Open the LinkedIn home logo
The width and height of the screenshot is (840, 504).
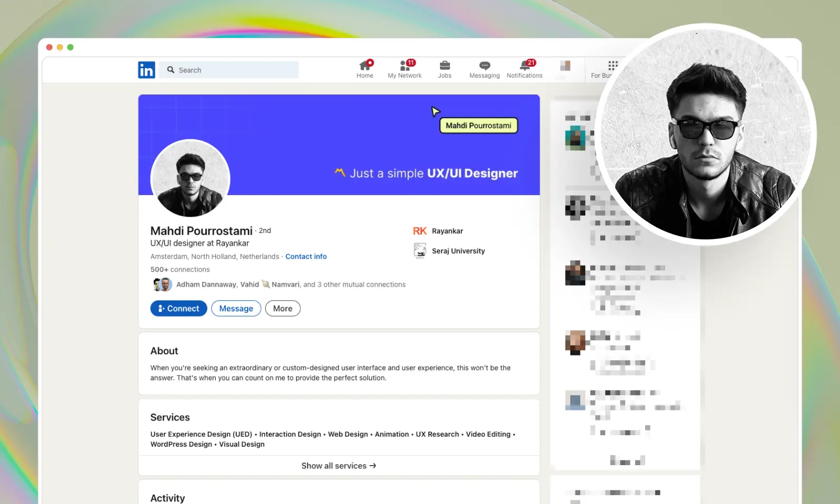pos(146,70)
